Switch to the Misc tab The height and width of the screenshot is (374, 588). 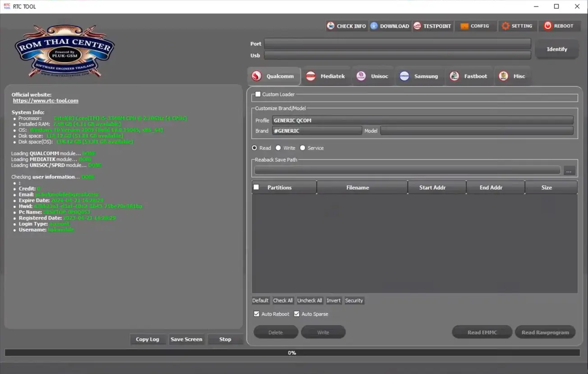(512, 76)
